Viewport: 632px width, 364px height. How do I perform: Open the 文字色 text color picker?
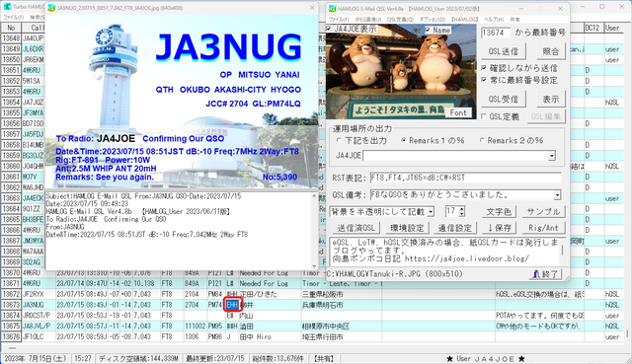(x=499, y=212)
